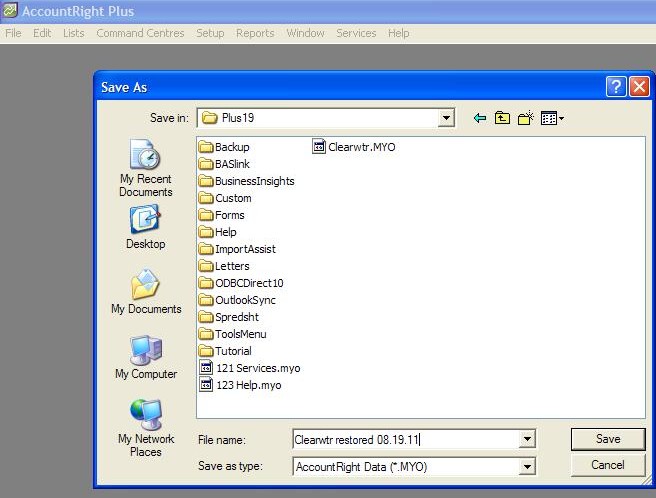
Task: Open the Help menu in menu bar
Action: click(x=398, y=33)
